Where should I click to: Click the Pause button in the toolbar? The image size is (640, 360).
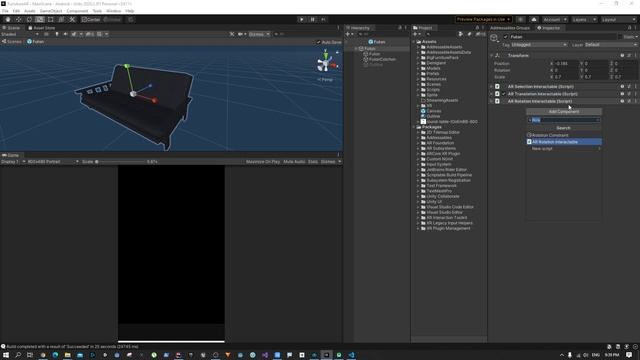(313, 20)
